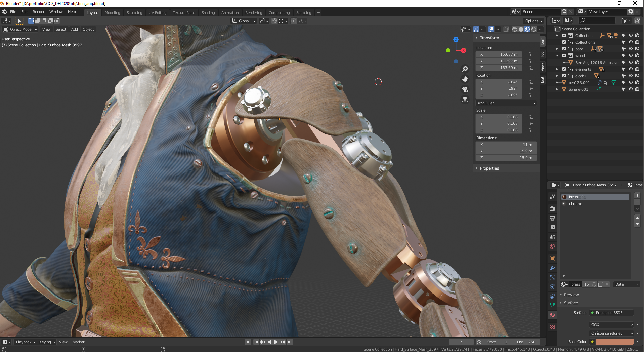
Task: Toggle the camera view icon
Action: (465, 89)
